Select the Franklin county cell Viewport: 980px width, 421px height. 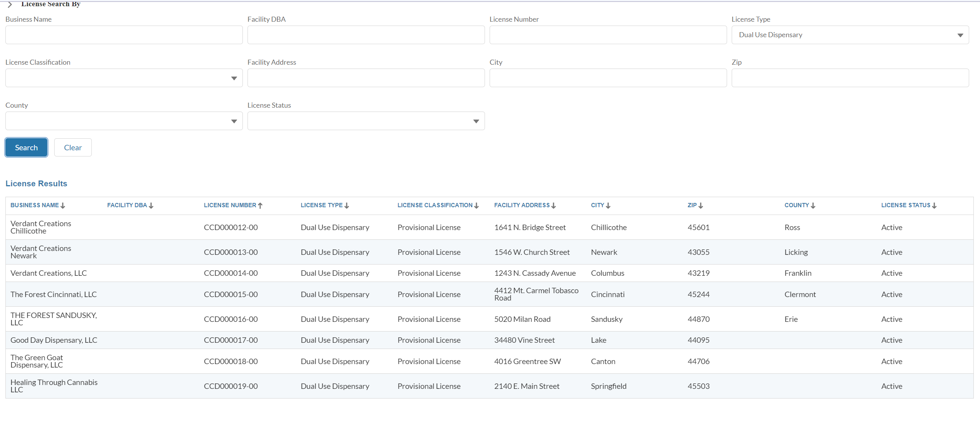coord(798,273)
